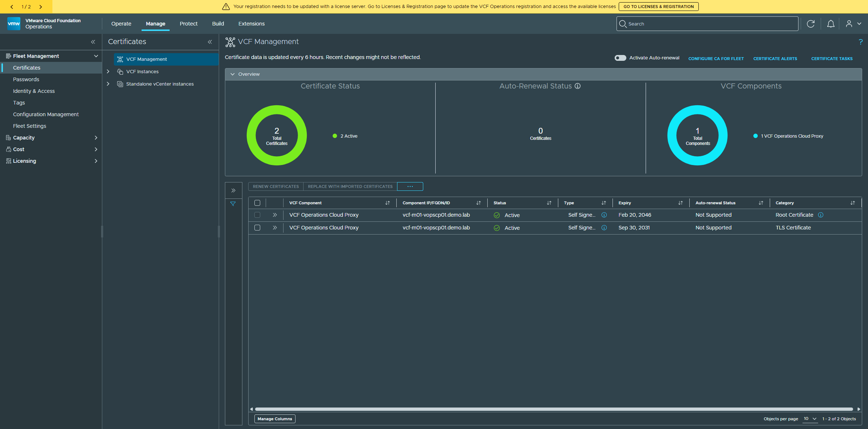
Task: Click the help question mark icon
Action: click(860, 42)
